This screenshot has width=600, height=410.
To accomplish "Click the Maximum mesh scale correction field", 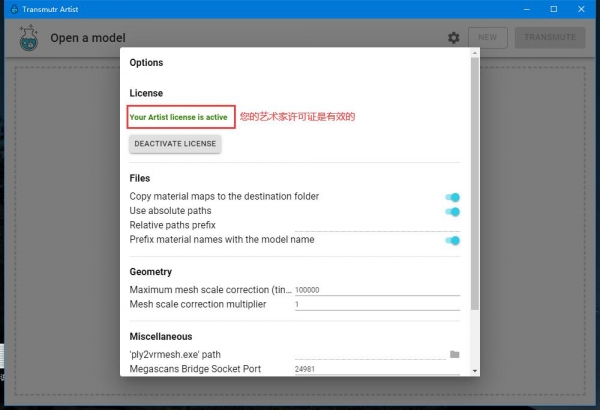I will click(377, 290).
